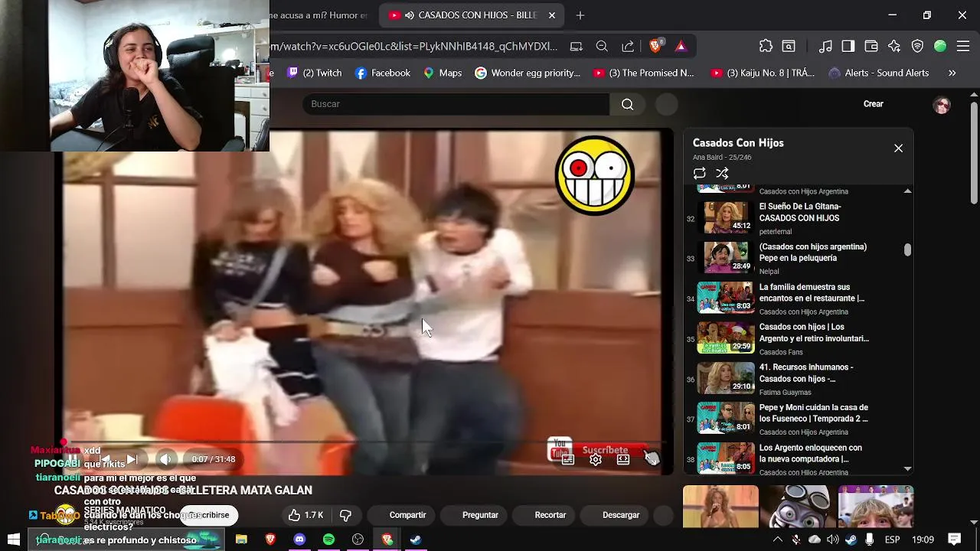This screenshot has width=980, height=551.
Task: Open the Brave VPN shield icon
Action: [x=917, y=46]
